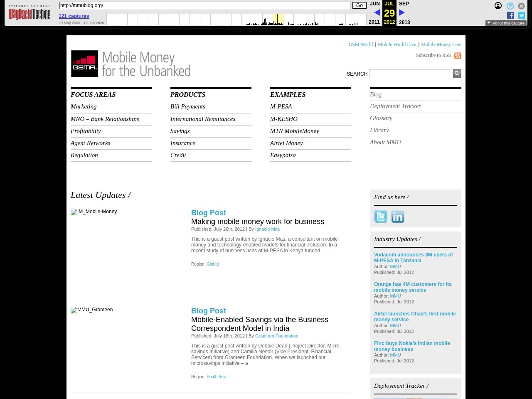
Task: Click in the site SEARCH text field
Action: click(x=409, y=74)
